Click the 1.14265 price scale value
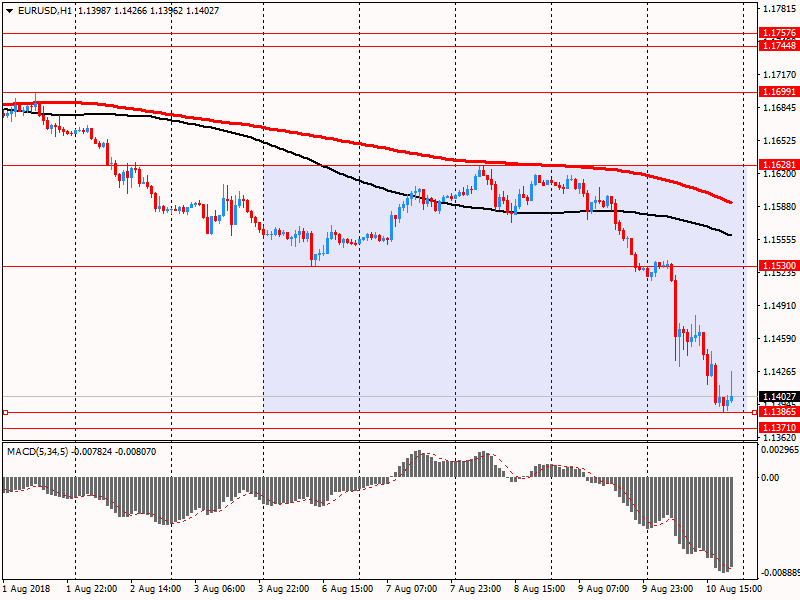Image resolution: width=800 pixels, height=600 pixels. click(780, 371)
